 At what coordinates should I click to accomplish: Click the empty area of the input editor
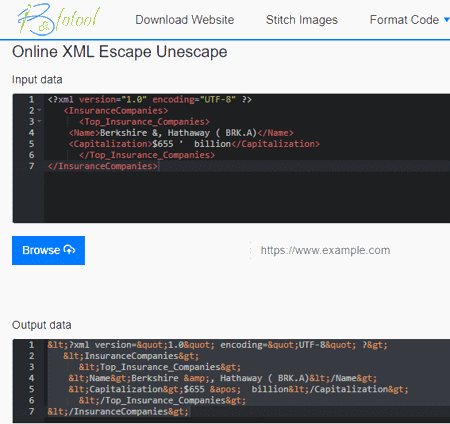pos(247,197)
